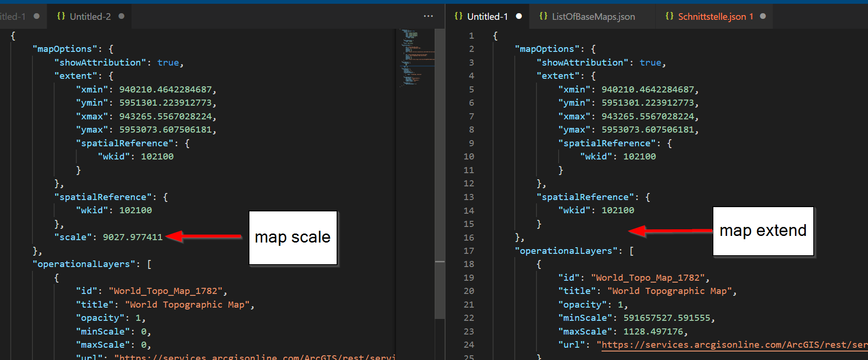Open the Schnittstelle.json tab
868x360 pixels.
click(711, 17)
